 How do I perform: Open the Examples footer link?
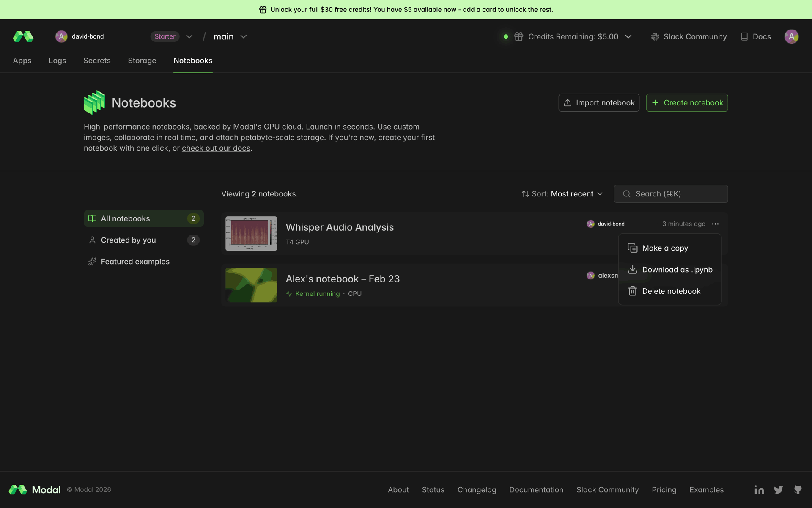tap(706, 489)
